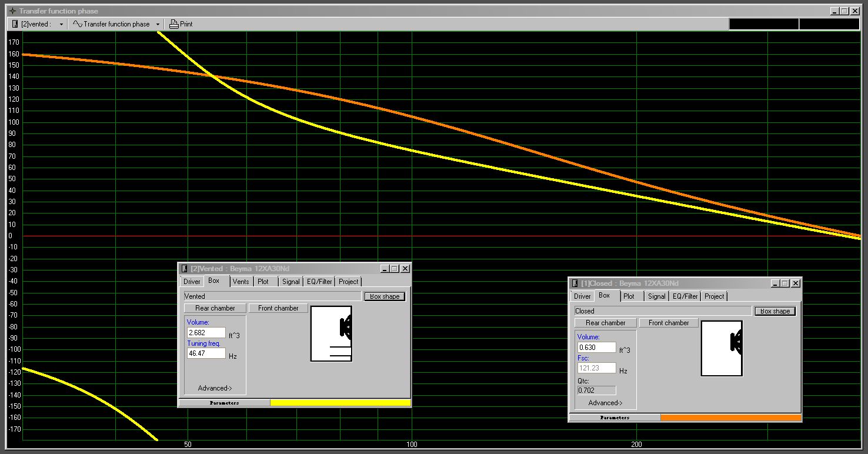Click Box shape button in Closed window
The height and width of the screenshot is (454, 868).
(775, 311)
